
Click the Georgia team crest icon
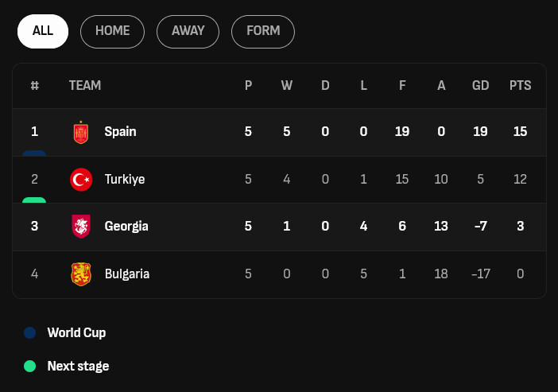81,227
